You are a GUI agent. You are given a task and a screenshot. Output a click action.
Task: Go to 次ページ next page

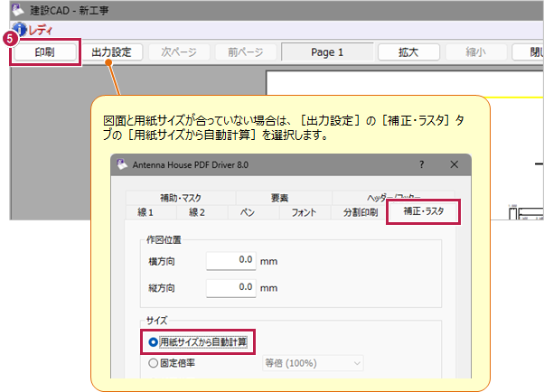coord(179,52)
